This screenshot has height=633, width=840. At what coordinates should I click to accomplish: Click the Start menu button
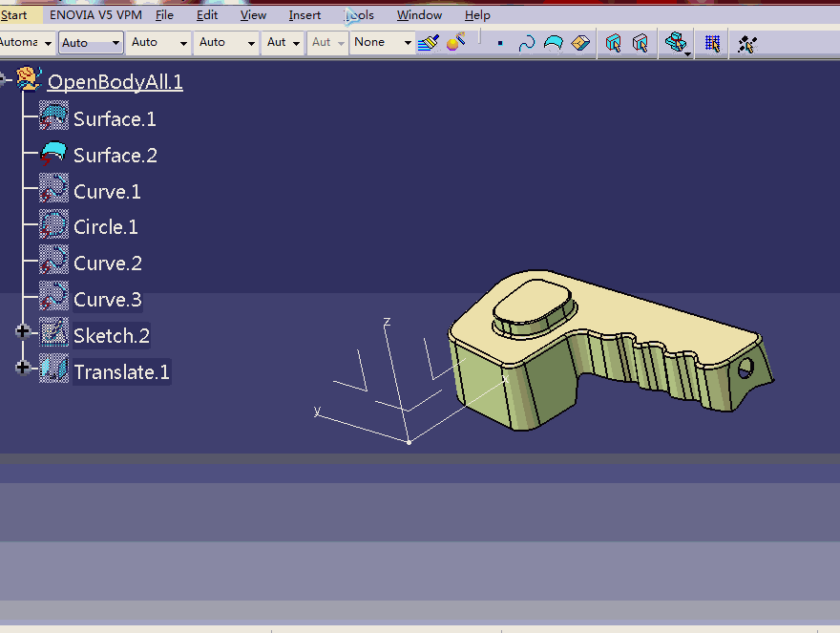14,15
